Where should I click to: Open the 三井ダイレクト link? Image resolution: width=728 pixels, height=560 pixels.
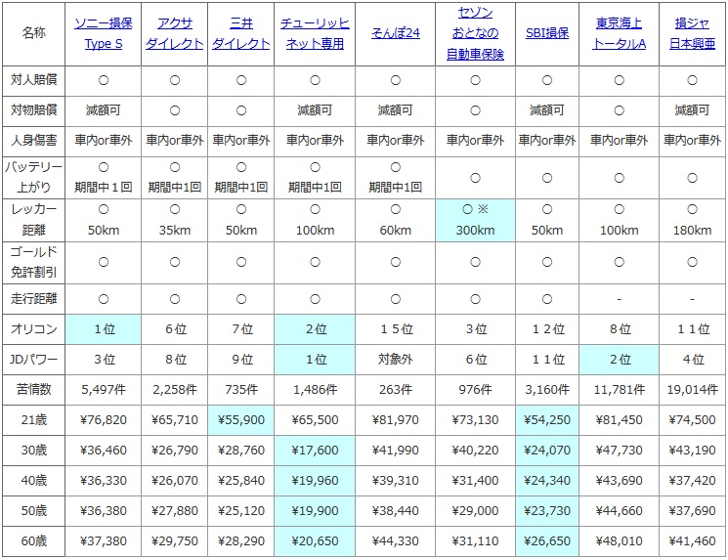pyautogui.click(x=241, y=33)
